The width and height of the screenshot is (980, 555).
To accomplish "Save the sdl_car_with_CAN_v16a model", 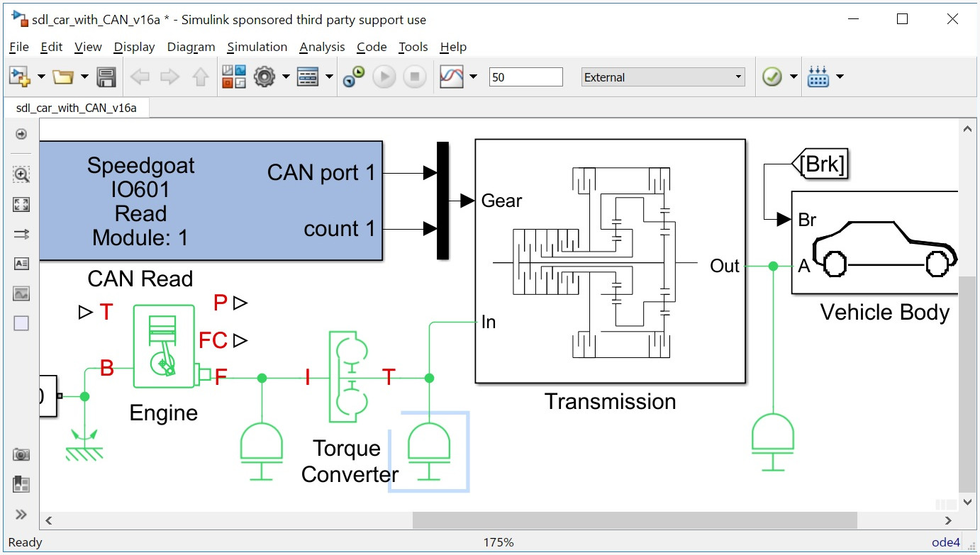I will 106,77.
